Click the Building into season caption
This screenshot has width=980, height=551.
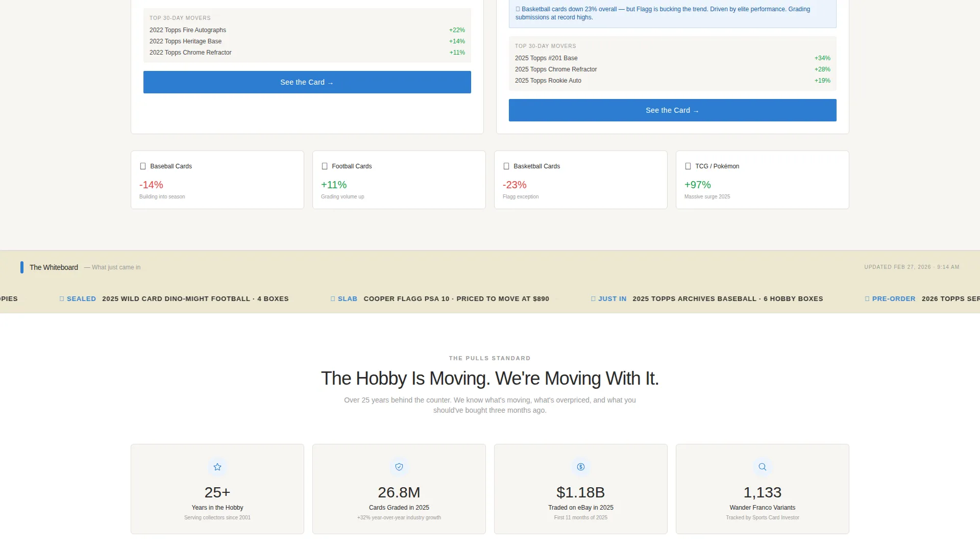click(162, 196)
